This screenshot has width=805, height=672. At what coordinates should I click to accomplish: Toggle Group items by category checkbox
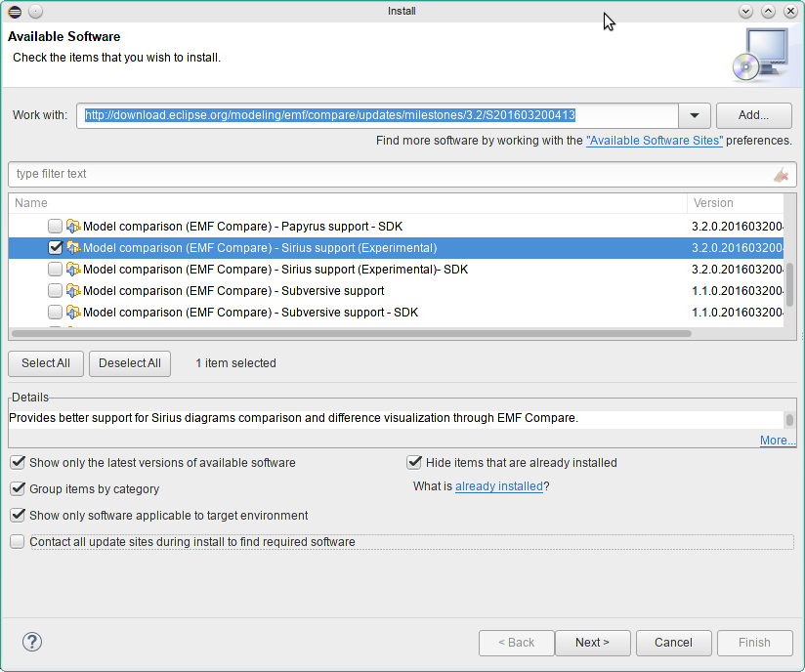18,488
